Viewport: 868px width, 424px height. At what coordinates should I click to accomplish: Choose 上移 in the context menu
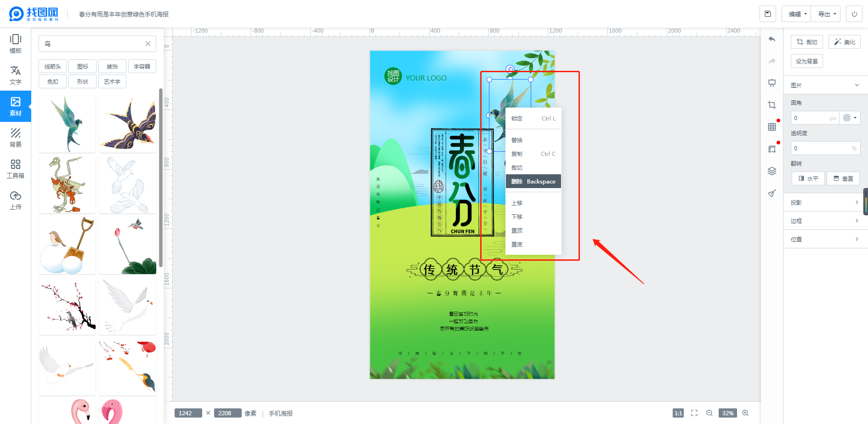click(533, 203)
